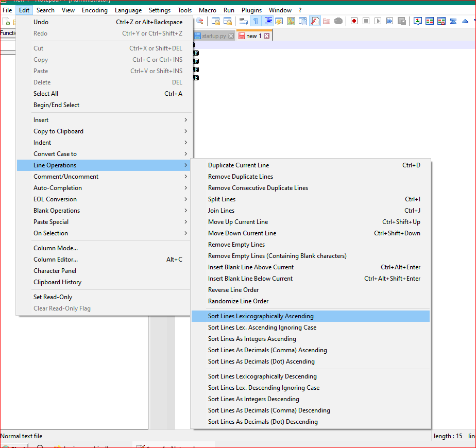Open the User Defined Language dialog icon
Screen dimensions: 476x448
pyautogui.click(x=279, y=21)
